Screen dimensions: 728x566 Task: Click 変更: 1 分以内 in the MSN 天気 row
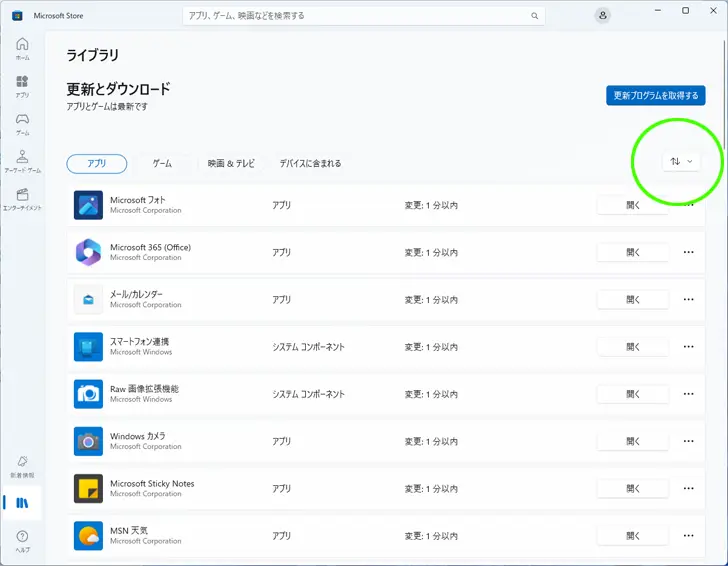[431, 536]
